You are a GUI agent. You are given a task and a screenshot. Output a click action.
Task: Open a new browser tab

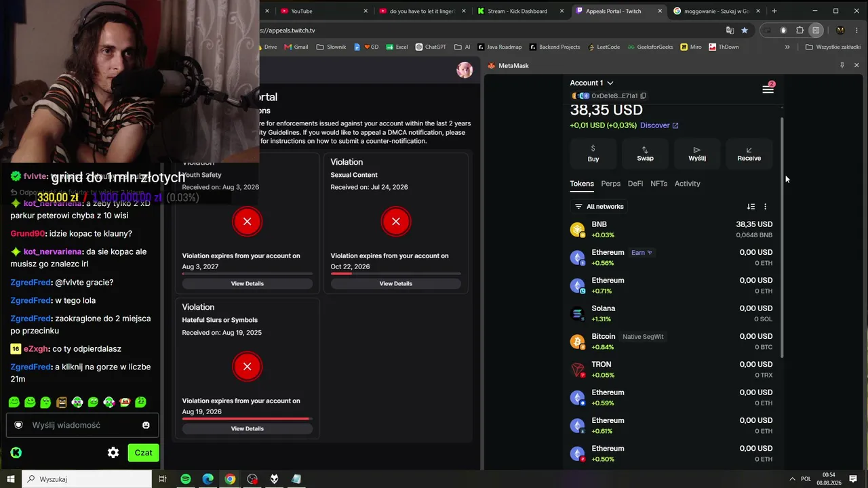[x=774, y=11]
